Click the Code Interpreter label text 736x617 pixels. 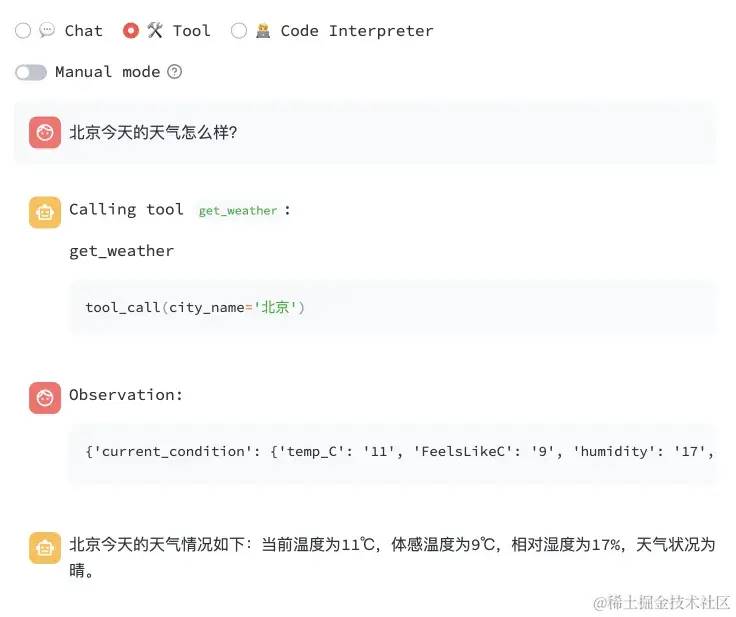coord(357,31)
